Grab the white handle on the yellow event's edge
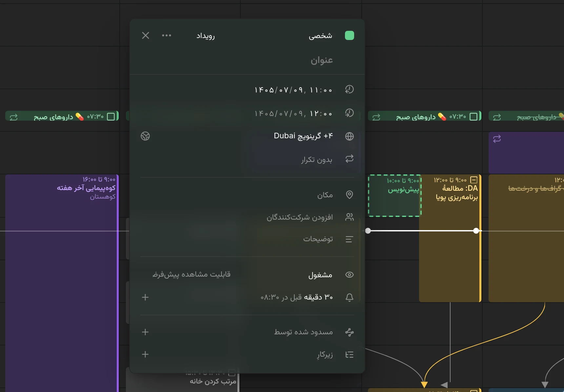Image resolution: width=564 pixels, height=392 pixels. pyautogui.click(x=476, y=231)
